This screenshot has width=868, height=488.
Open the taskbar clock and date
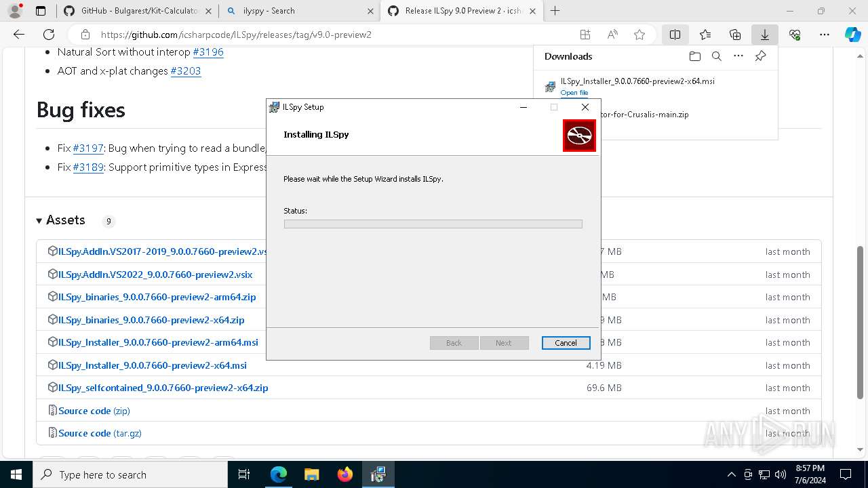(x=810, y=474)
